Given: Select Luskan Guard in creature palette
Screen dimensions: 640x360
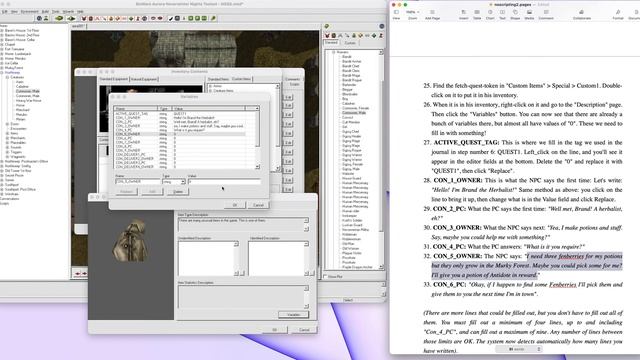Looking at the screenshot, I should coord(352,225).
